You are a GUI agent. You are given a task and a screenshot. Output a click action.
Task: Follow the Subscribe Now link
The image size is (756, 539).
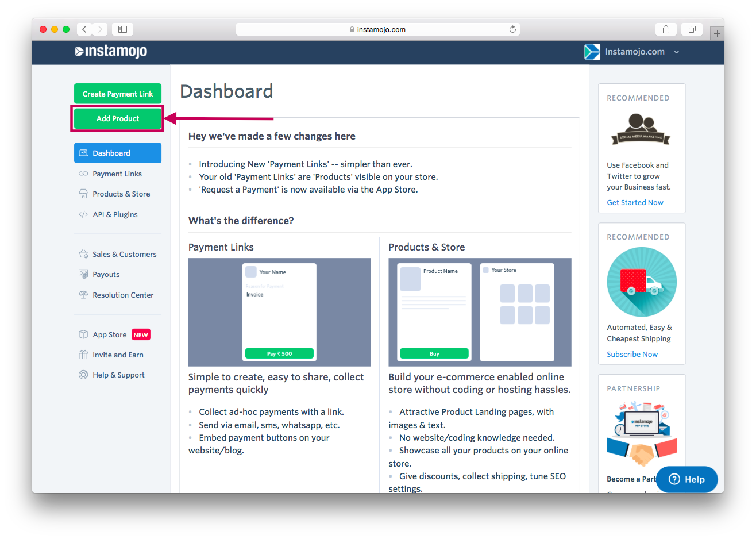tap(632, 354)
